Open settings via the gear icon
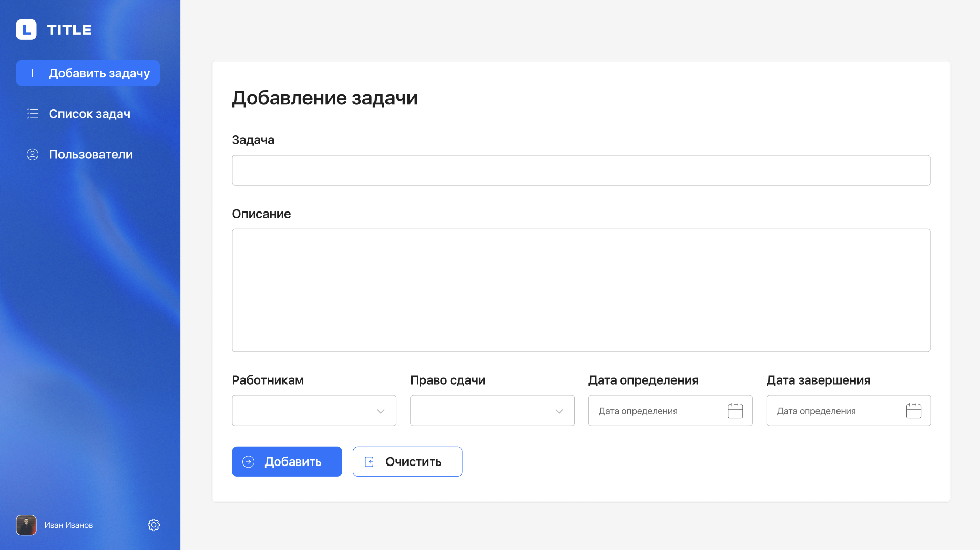980x550 pixels. coord(154,525)
